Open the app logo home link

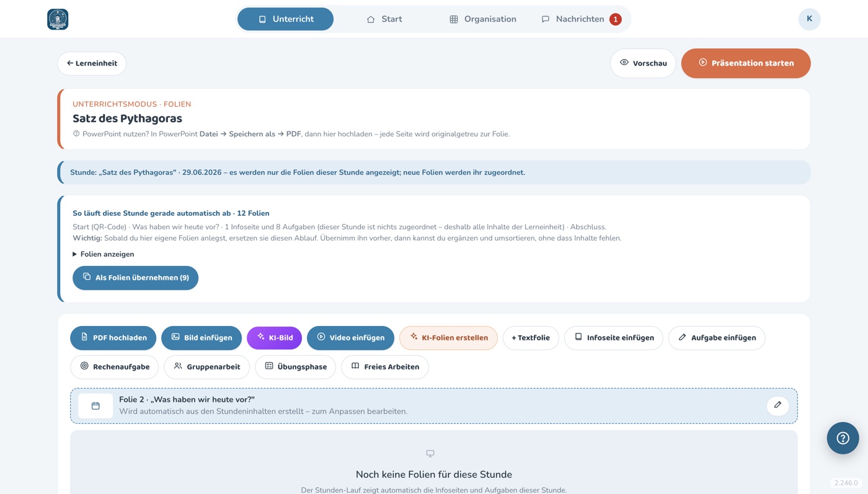click(x=58, y=19)
